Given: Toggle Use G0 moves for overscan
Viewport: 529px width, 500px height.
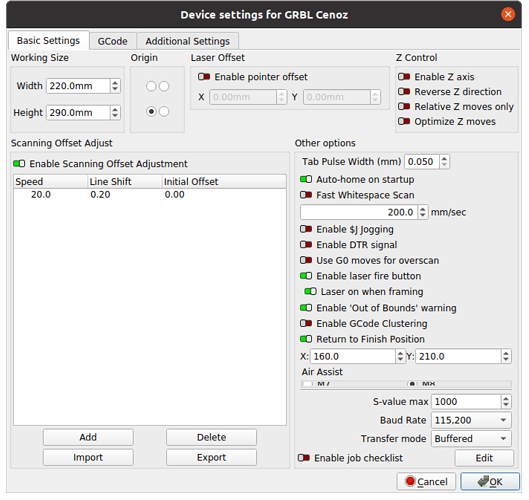Looking at the screenshot, I should (306, 260).
